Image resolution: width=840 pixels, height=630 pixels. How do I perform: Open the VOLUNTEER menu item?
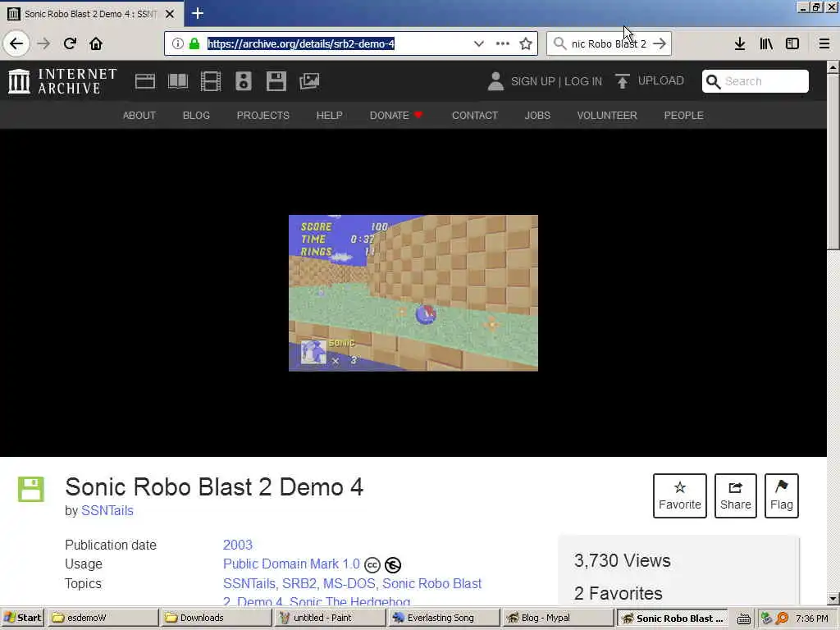tap(607, 116)
